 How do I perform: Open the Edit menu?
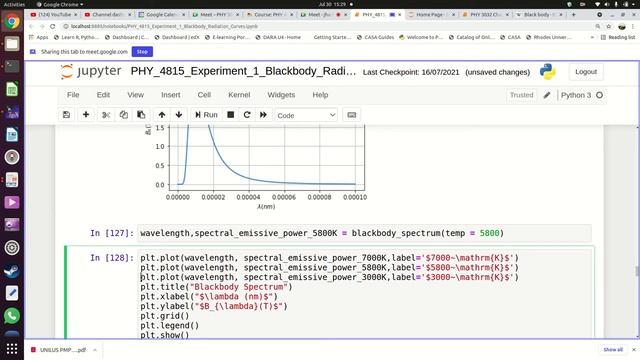(x=103, y=95)
